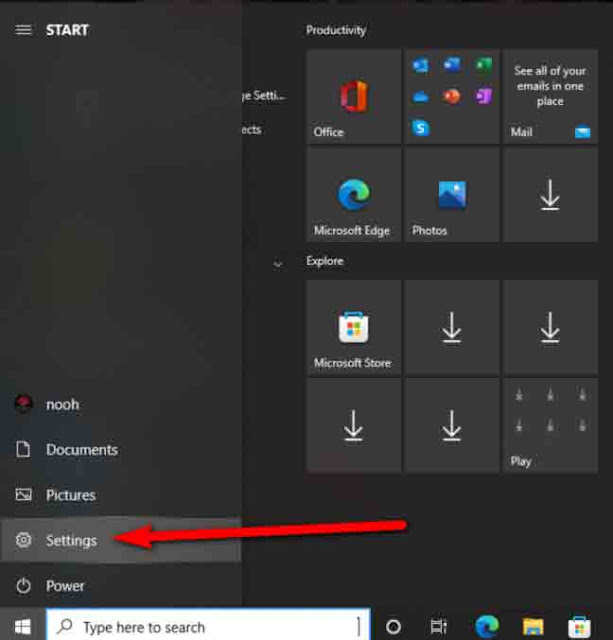Open the Photos tile
Image resolution: width=613 pixels, height=640 pixels.
click(x=452, y=195)
